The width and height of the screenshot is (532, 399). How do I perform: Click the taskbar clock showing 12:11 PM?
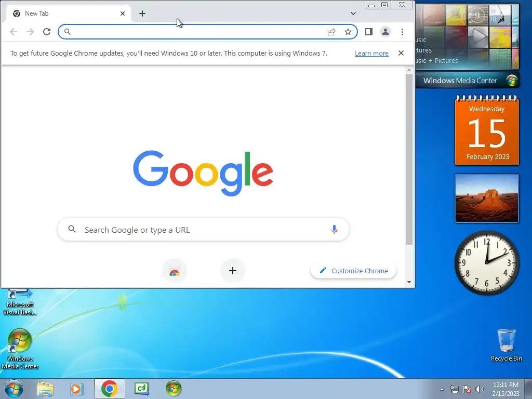click(x=506, y=389)
